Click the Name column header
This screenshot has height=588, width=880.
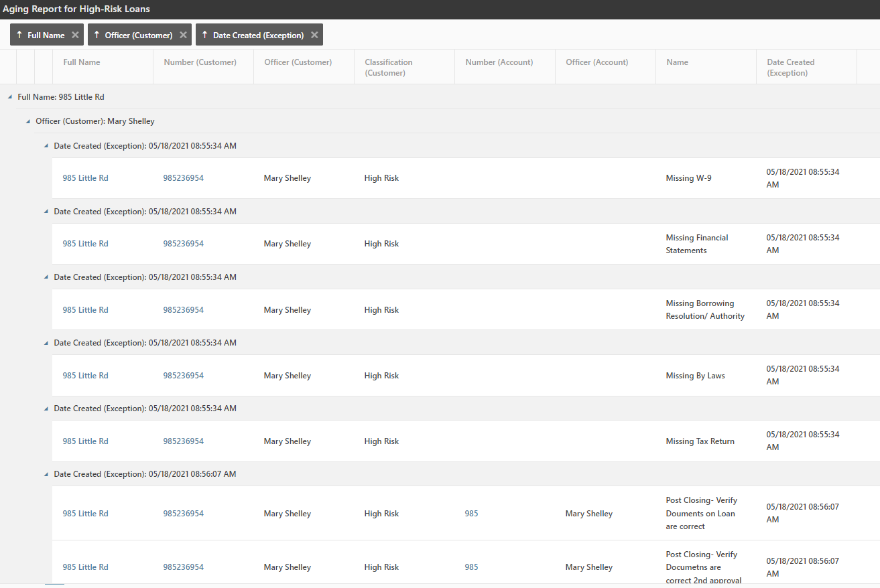pos(677,62)
